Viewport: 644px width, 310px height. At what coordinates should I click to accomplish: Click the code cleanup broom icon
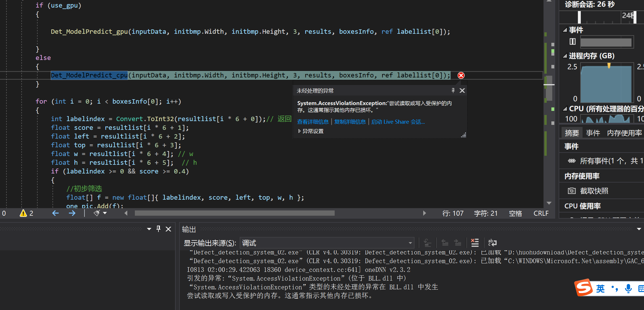click(x=97, y=213)
